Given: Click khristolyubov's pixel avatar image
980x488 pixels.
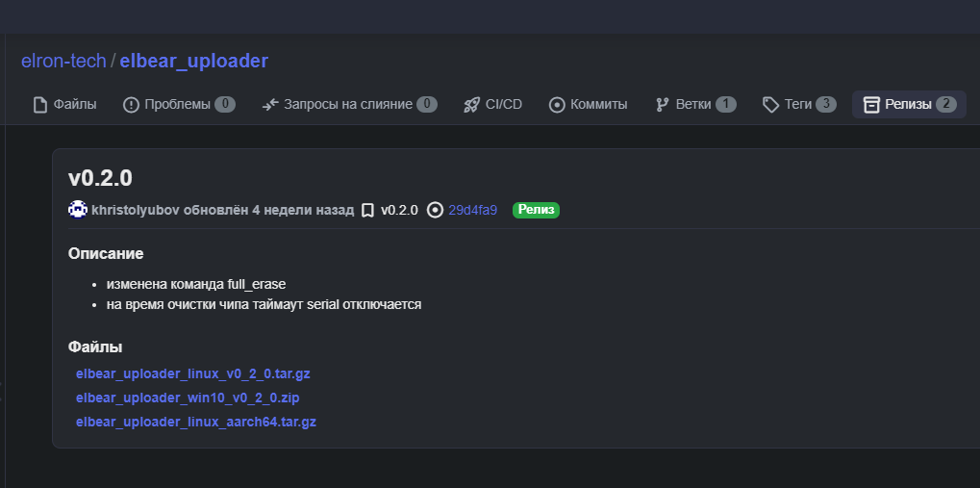Looking at the screenshot, I should (78, 210).
